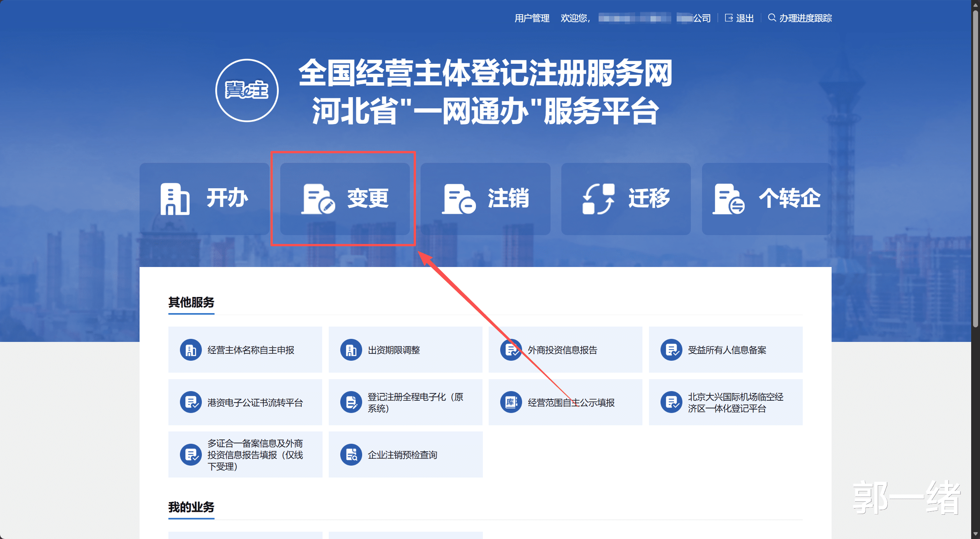Click the 个转企 document-swap icon
980x539 pixels.
tap(728, 199)
